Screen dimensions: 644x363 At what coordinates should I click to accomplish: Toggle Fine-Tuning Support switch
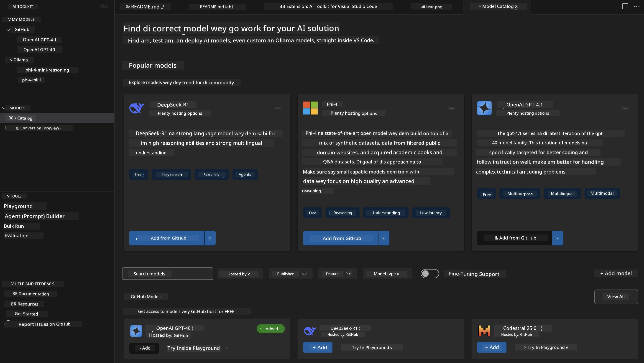(x=430, y=274)
